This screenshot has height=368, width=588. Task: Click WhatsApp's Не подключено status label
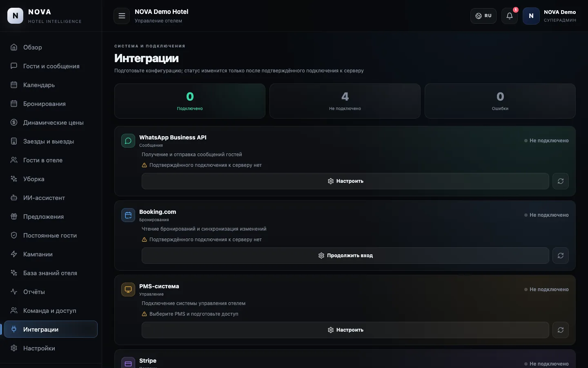pyautogui.click(x=546, y=141)
